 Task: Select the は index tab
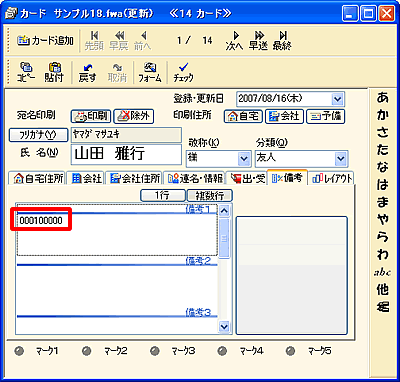383,184
